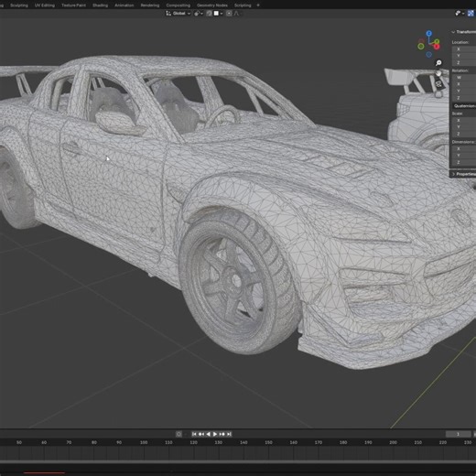Click the Rotation Y field
The image size is (476, 476).
(x=464, y=91)
